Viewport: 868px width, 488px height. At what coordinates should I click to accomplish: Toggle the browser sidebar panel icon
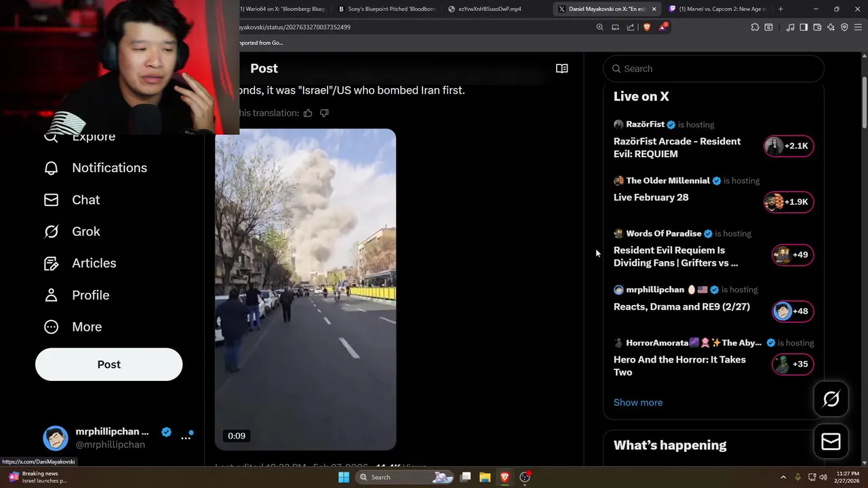pyautogui.click(x=804, y=27)
